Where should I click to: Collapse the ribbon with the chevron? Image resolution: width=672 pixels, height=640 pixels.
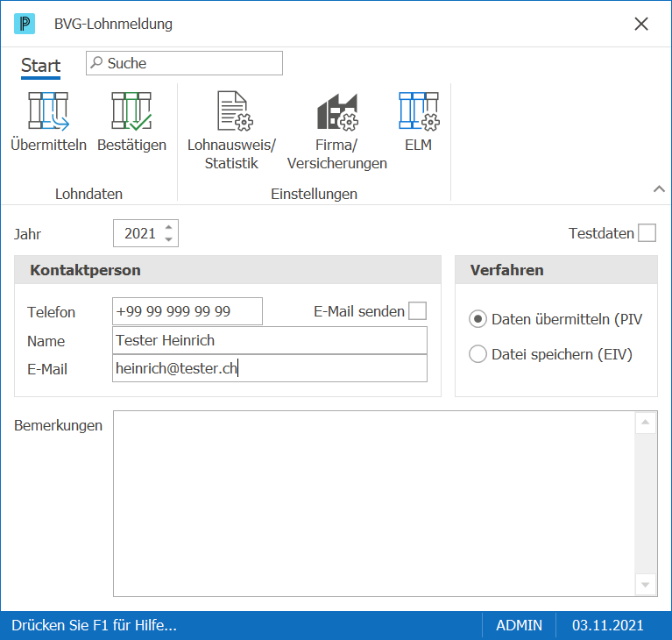pyautogui.click(x=659, y=188)
